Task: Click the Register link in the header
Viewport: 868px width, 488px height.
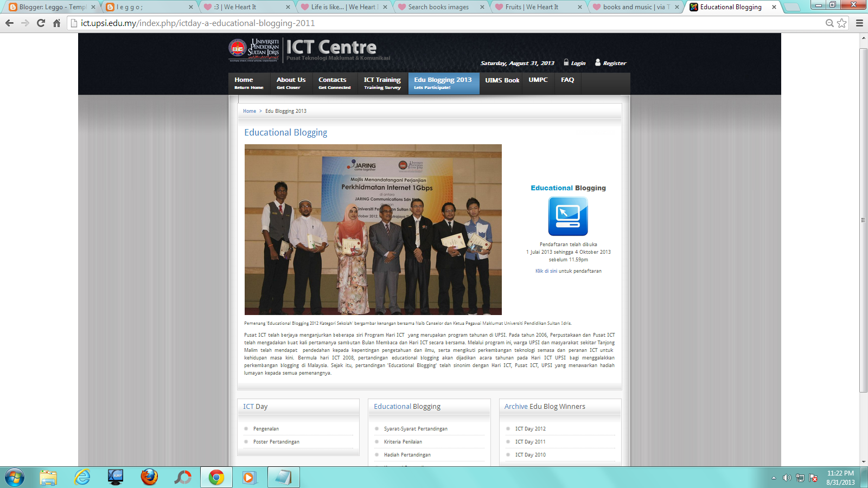Action: (611, 63)
